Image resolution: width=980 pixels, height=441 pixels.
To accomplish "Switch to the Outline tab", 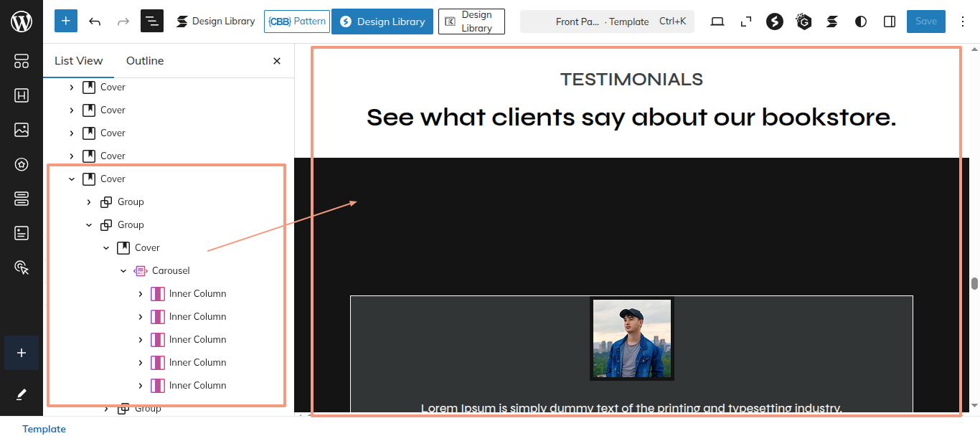I will (x=145, y=61).
